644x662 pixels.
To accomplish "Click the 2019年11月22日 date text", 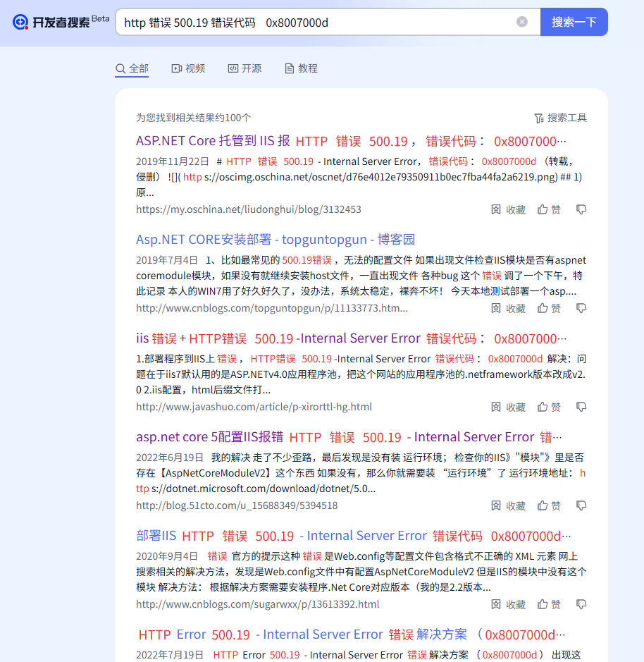I will point(172,161).
